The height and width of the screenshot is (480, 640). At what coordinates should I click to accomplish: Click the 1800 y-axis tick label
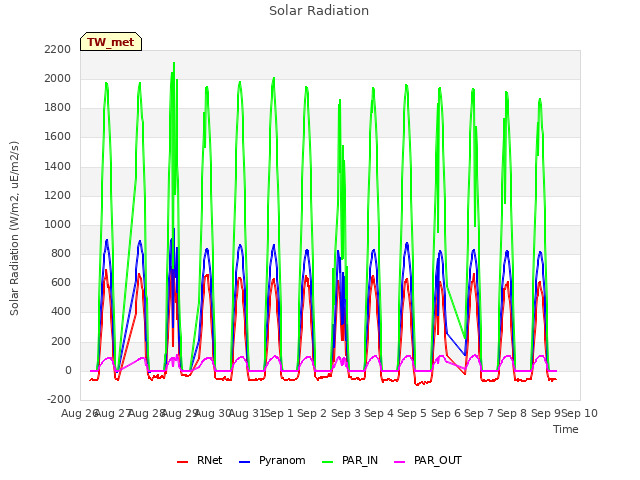click(58, 108)
